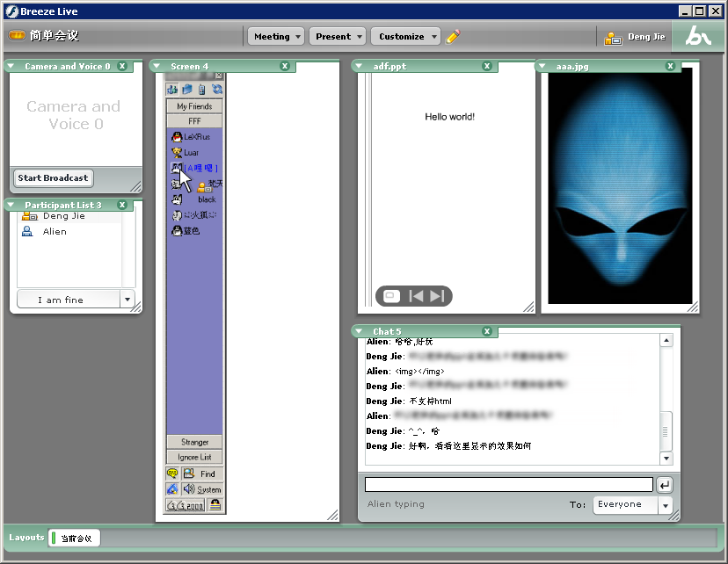Click the Deng Jie host icon in the header
The height and width of the screenshot is (564, 728).
point(613,38)
